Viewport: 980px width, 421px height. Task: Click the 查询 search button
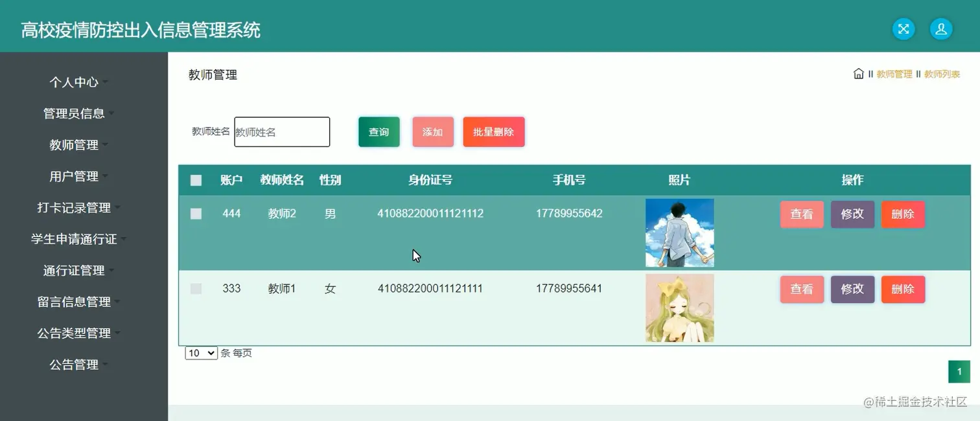[x=379, y=132]
